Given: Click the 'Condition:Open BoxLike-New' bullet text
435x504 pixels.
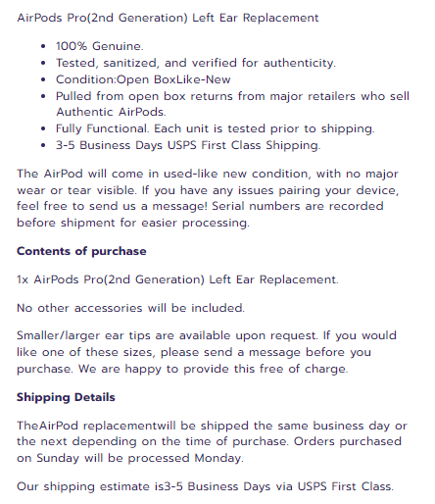Looking at the screenshot, I should click(x=143, y=79).
